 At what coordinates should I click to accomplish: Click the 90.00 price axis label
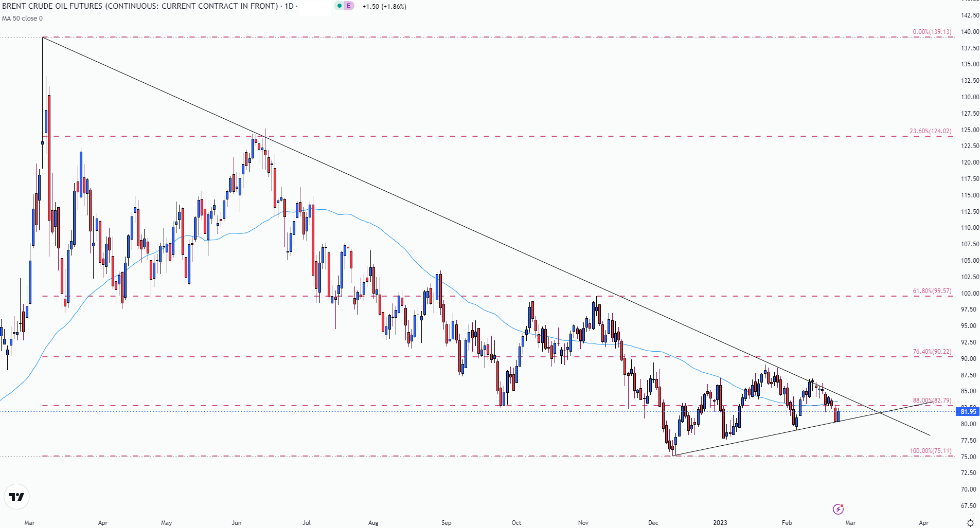click(970, 359)
